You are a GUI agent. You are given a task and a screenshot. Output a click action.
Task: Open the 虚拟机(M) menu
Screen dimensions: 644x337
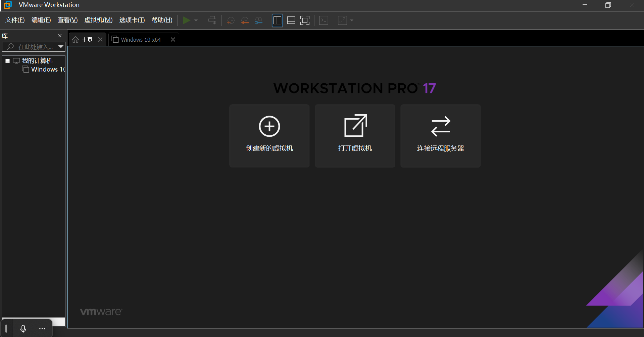click(98, 20)
